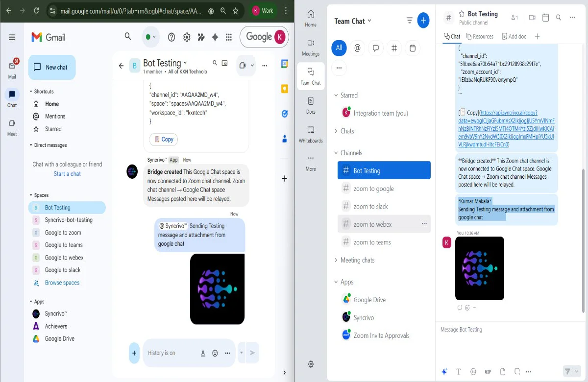This screenshot has width=588, height=382.
Task: Expand Zoom Chats section
Action: [336, 131]
